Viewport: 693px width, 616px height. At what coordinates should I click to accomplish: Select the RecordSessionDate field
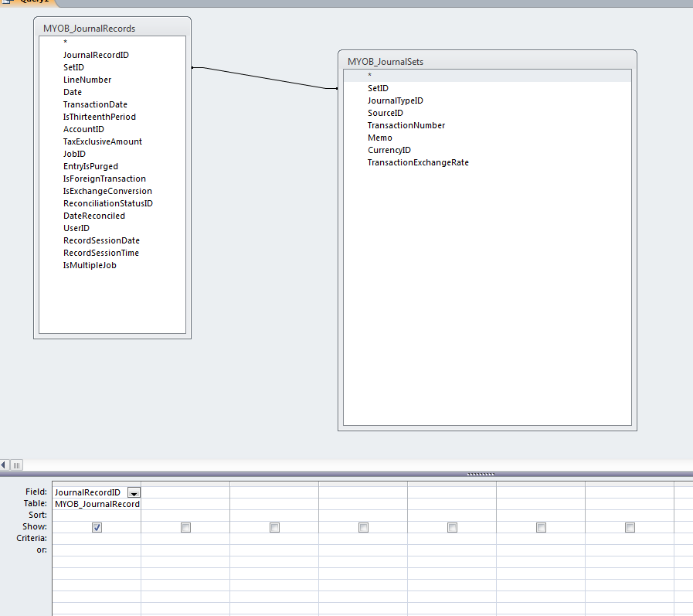(112, 240)
